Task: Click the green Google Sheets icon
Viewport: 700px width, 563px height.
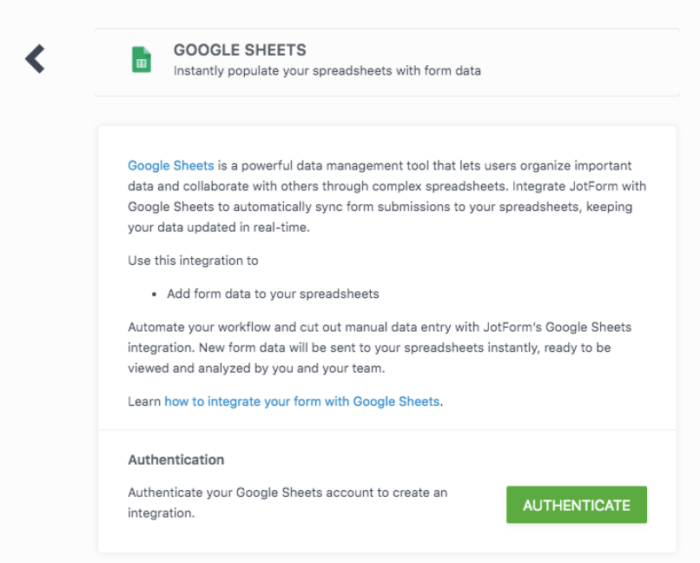Action: pyautogui.click(x=142, y=60)
